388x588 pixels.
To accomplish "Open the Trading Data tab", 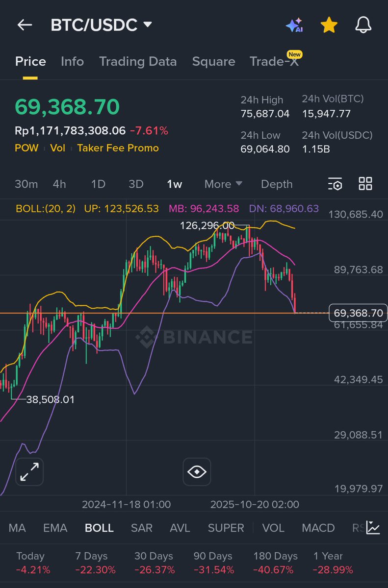I will click(138, 61).
